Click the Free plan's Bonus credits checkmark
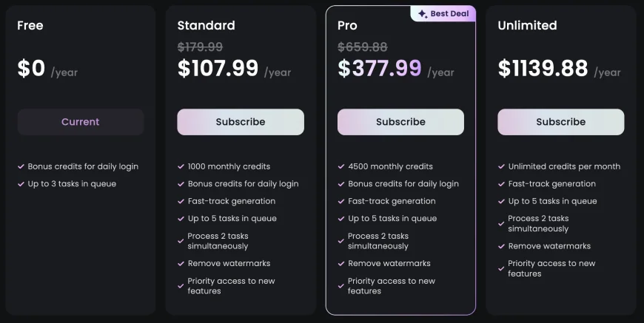The width and height of the screenshot is (644, 323). 21,166
